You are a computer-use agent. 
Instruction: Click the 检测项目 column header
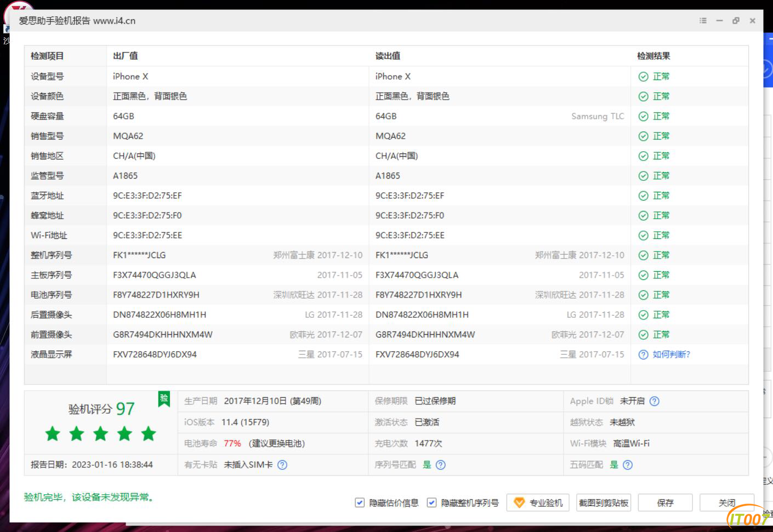[47, 56]
